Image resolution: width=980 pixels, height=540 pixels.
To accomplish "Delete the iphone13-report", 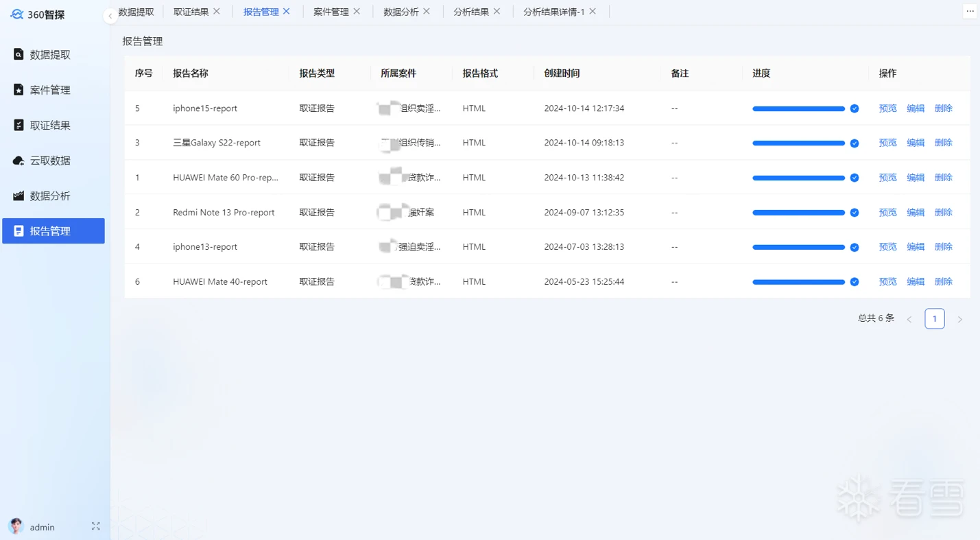I will pyautogui.click(x=944, y=247).
